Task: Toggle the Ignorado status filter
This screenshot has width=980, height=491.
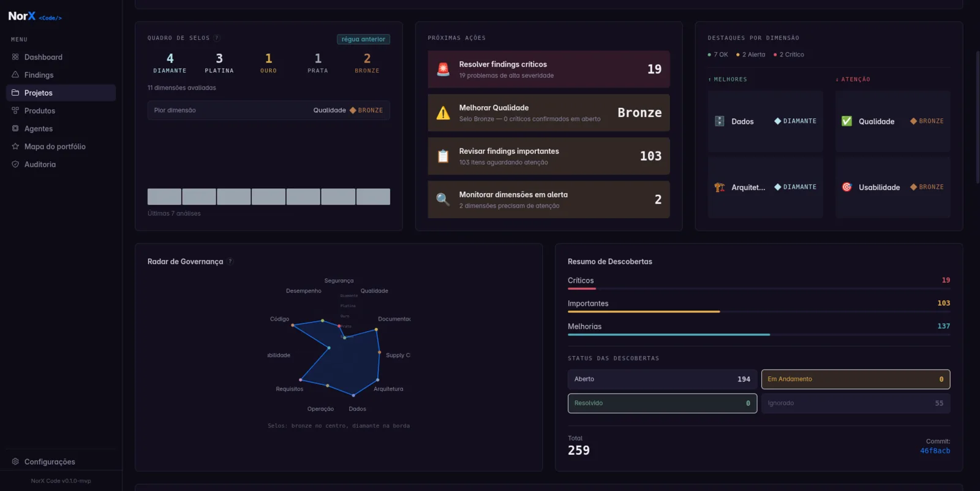Action: 856,403
